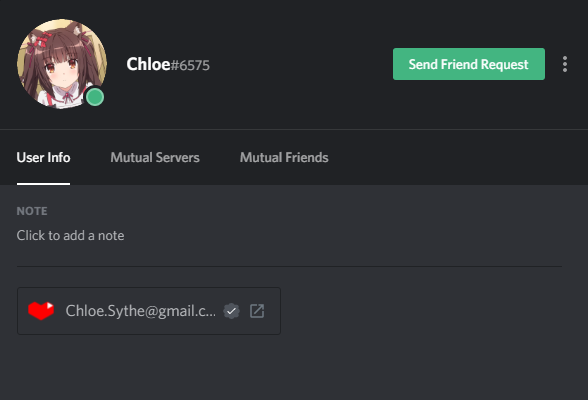Click the #6575 discriminator tag

pos(190,65)
